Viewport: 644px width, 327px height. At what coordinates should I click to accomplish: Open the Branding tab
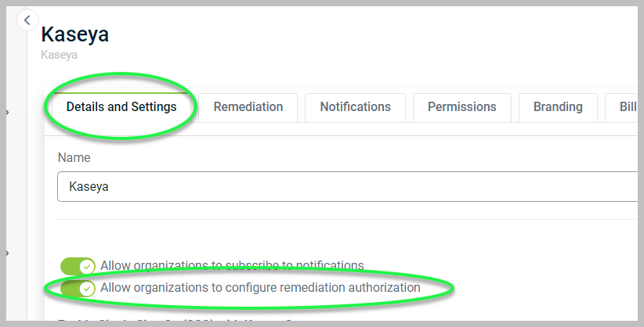558,107
